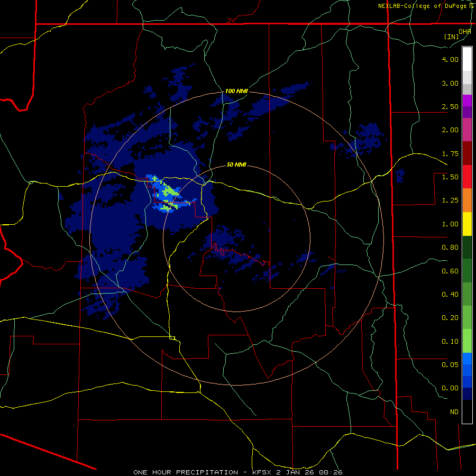Click the 1.50 legend value
Image resolution: width=476 pixels, height=476 pixels.
coord(450,177)
